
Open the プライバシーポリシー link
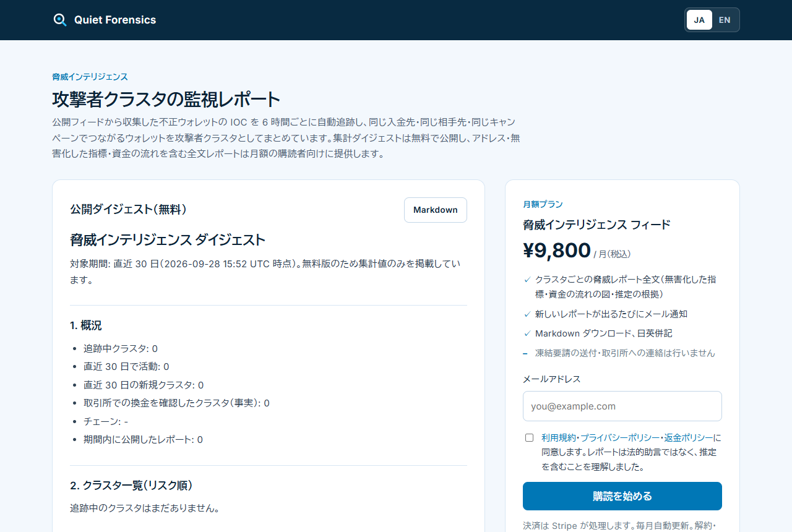pos(620,437)
